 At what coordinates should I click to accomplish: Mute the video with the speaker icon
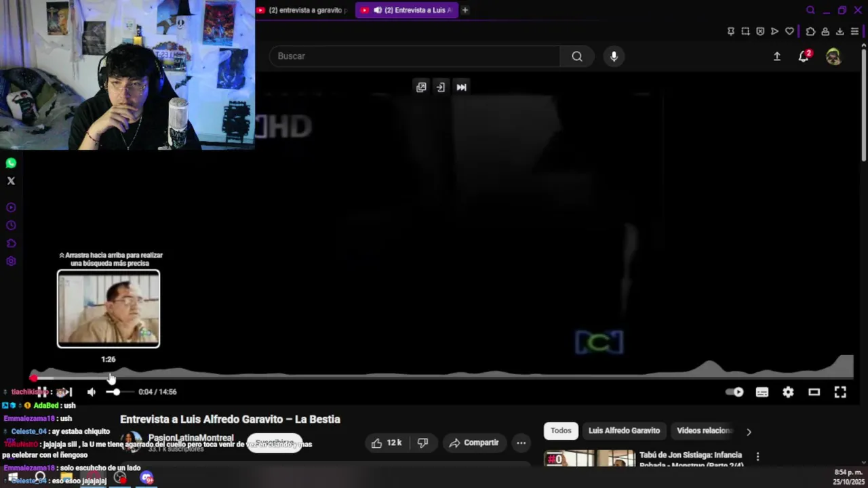[x=92, y=392]
